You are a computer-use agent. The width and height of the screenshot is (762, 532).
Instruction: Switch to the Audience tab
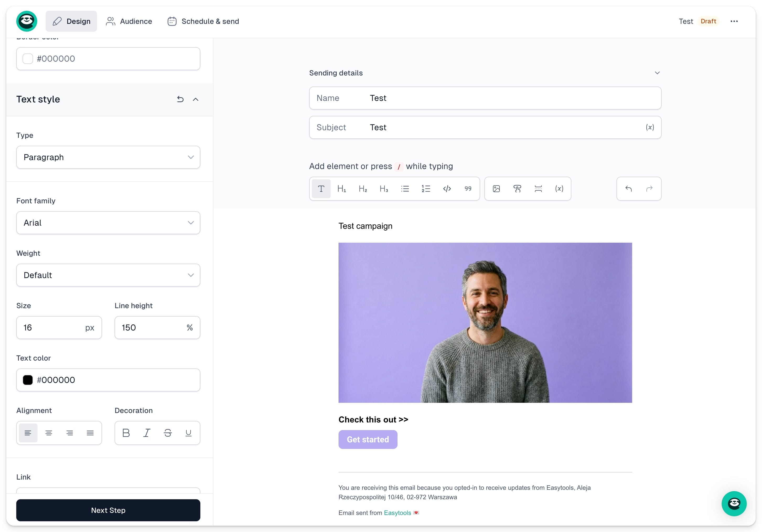click(x=129, y=21)
